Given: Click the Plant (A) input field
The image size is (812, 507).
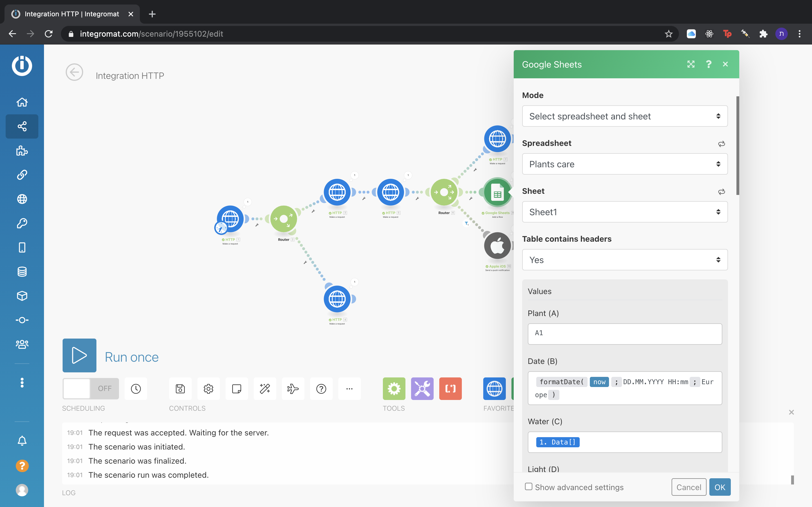Looking at the screenshot, I should coord(625,334).
